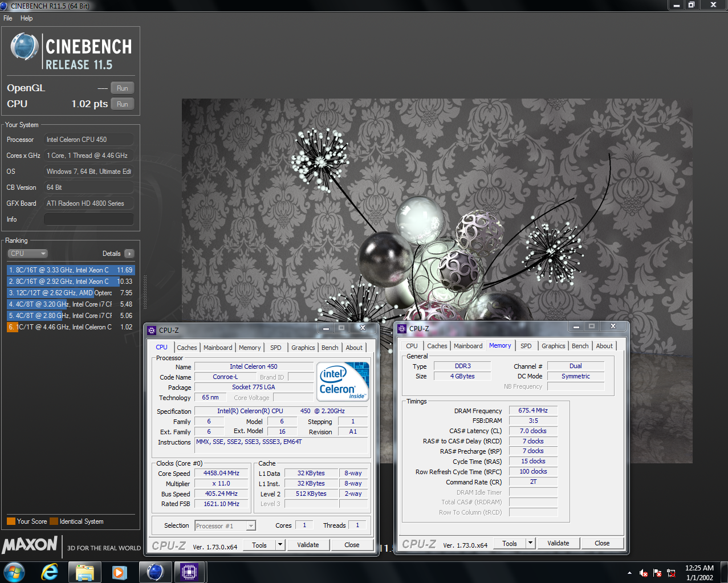Open the Help menu

coord(27,18)
